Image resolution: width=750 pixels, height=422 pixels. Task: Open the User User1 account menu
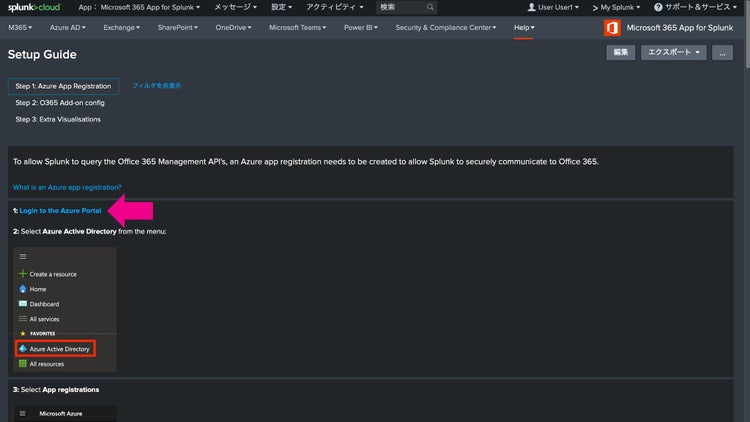(x=553, y=7)
